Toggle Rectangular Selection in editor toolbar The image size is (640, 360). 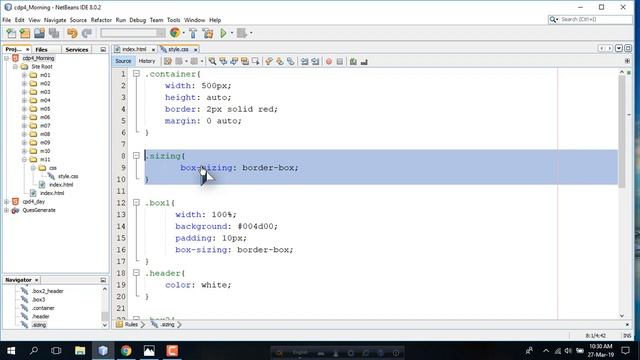click(256, 62)
